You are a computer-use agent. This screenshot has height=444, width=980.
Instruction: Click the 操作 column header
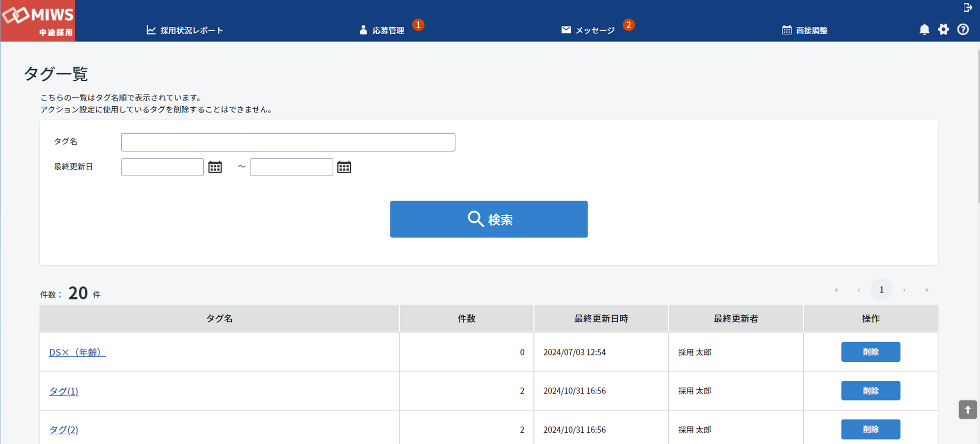click(x=871, y=319)
